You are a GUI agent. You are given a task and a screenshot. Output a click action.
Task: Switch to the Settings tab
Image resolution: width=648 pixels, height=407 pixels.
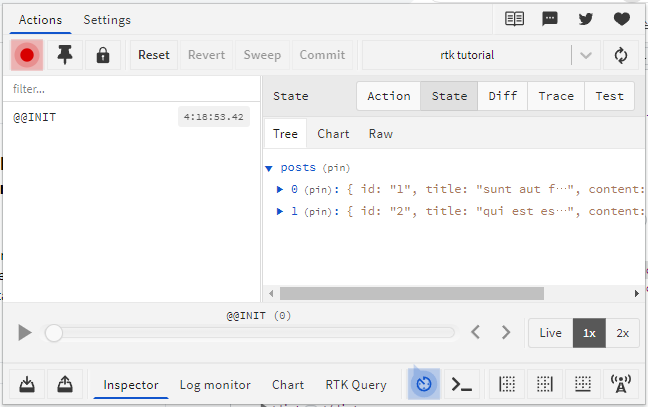click(x=106, y=19)
